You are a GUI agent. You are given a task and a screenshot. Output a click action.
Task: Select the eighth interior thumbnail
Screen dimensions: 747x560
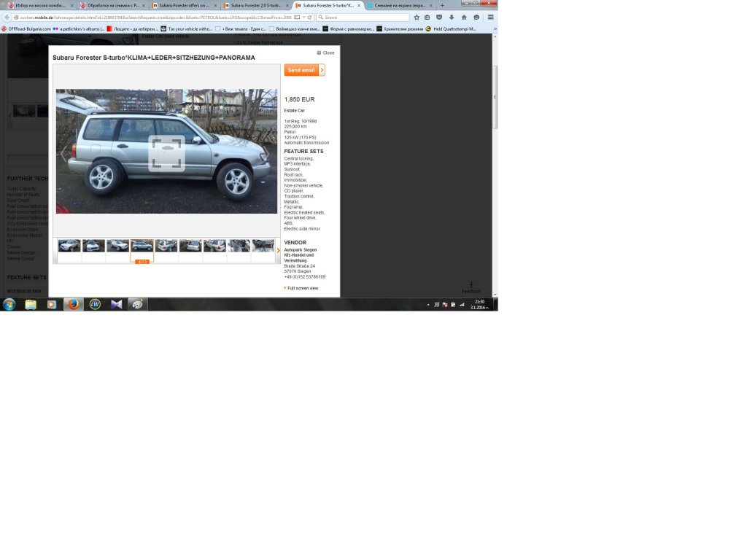point(239,246)
